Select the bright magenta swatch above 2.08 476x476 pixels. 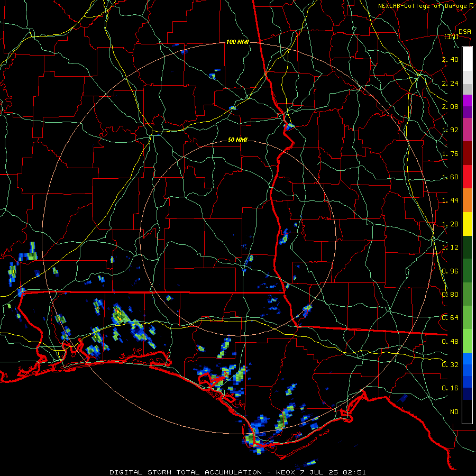point(467,100)
